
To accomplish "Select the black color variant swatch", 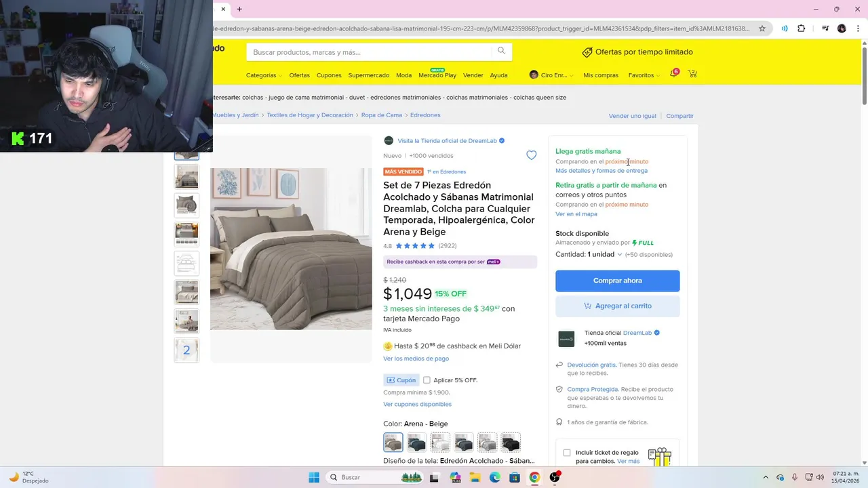I will pyautogui.click(x=511, y=443).
